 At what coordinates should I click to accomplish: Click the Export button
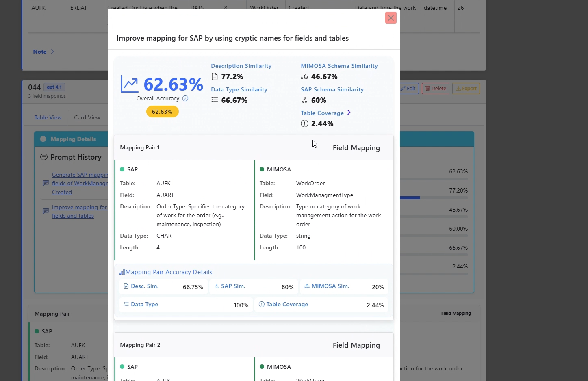click(466, 89)
